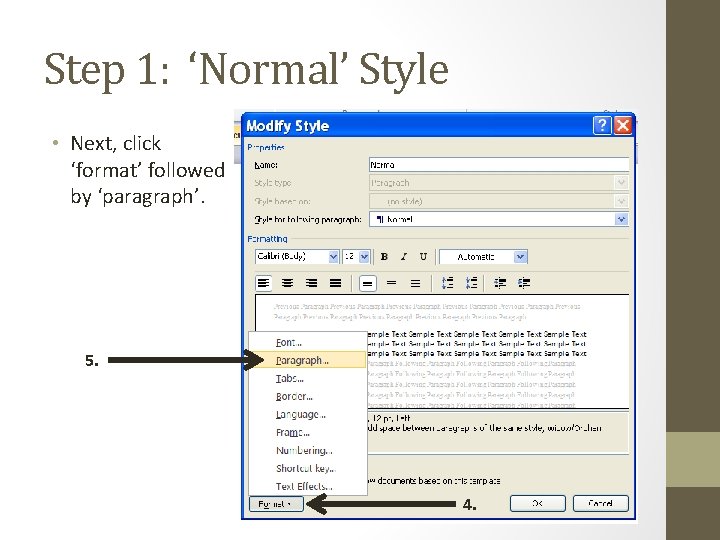Choose Text Effects... from the Format menu

(x=307, y=486)
